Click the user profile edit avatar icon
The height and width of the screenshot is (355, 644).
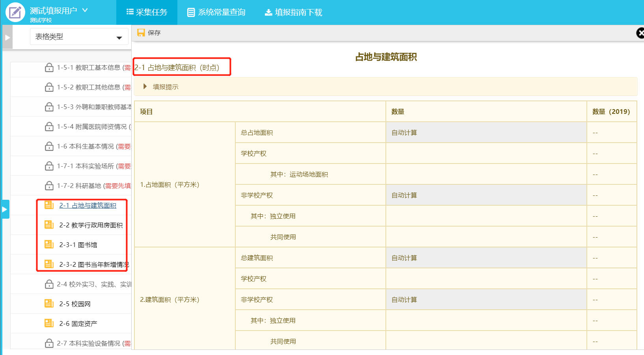(x=15, y=12)
